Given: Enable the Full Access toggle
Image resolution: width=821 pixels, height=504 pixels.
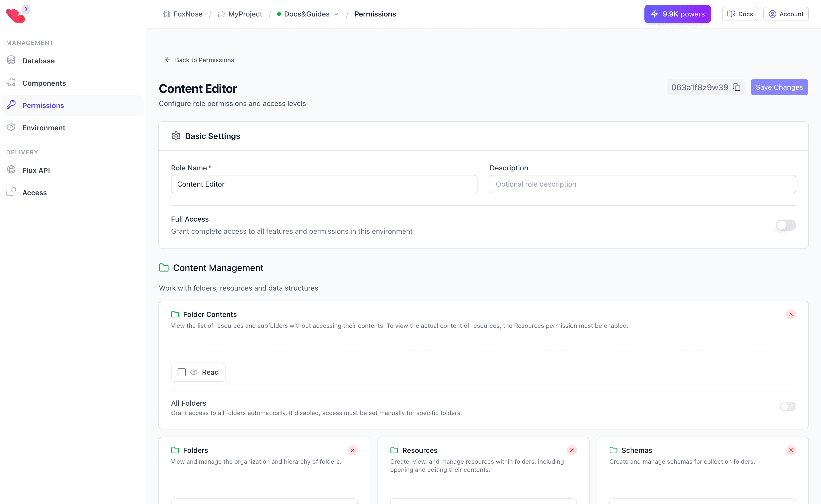Looking at the screenshot, I should 786,225.
